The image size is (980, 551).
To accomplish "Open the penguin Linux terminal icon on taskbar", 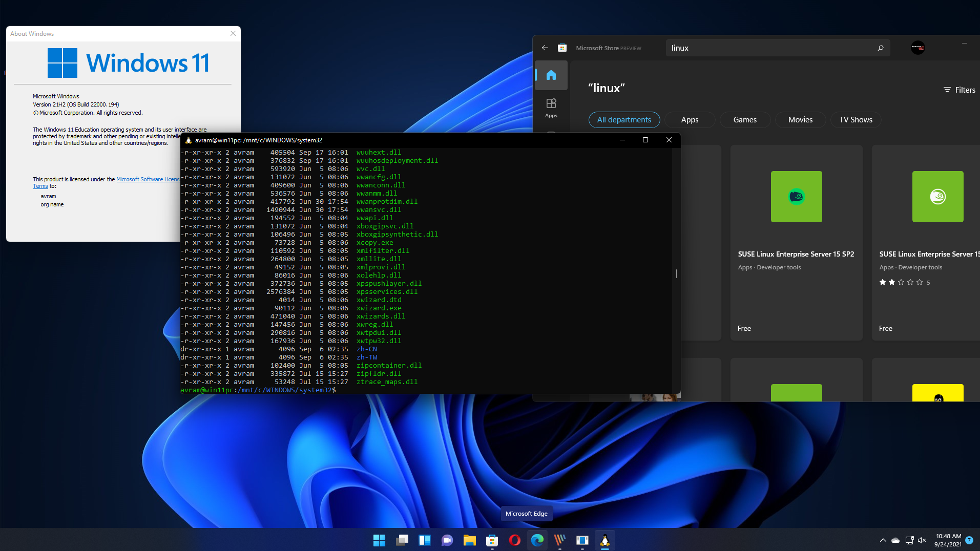I will [604, 540].
